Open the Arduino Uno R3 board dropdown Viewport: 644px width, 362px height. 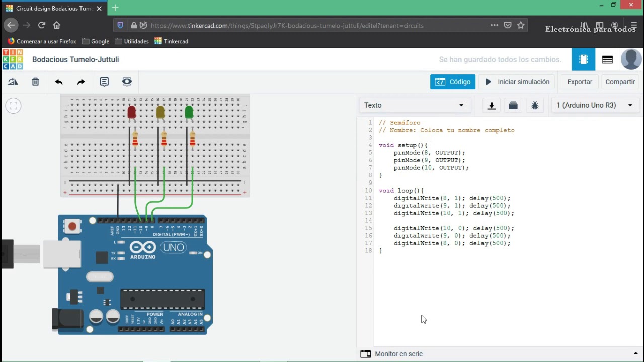[595, 105]
